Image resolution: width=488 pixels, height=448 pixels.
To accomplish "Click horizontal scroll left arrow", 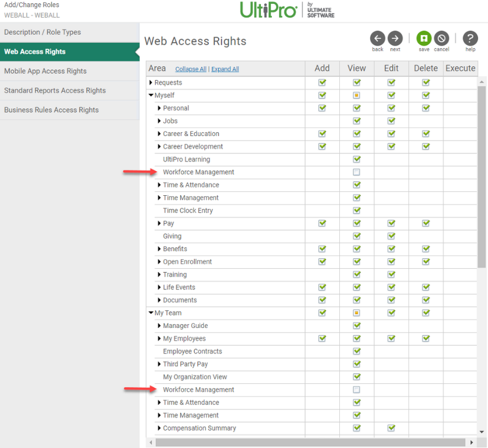I will [x=151, y=442].
